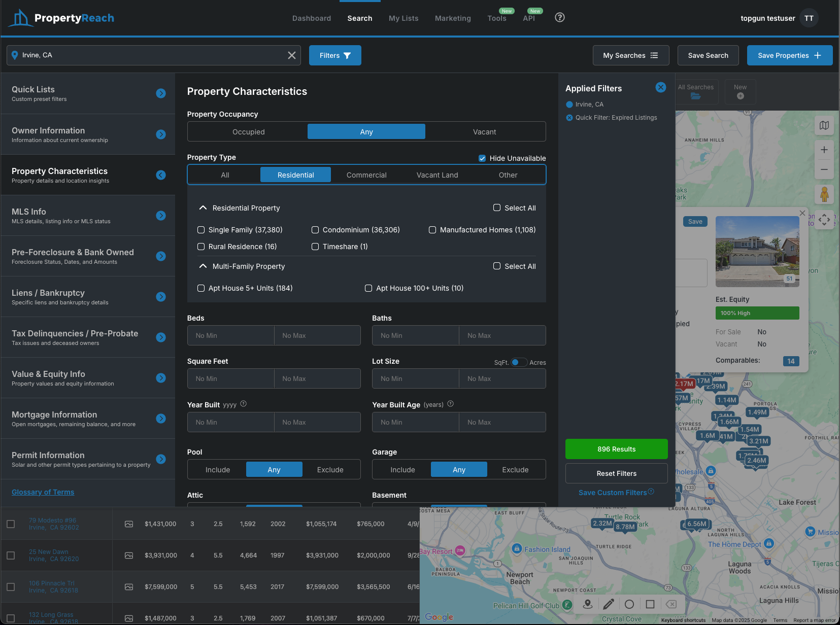Click the Square Feet No Max field

(317, 378)
